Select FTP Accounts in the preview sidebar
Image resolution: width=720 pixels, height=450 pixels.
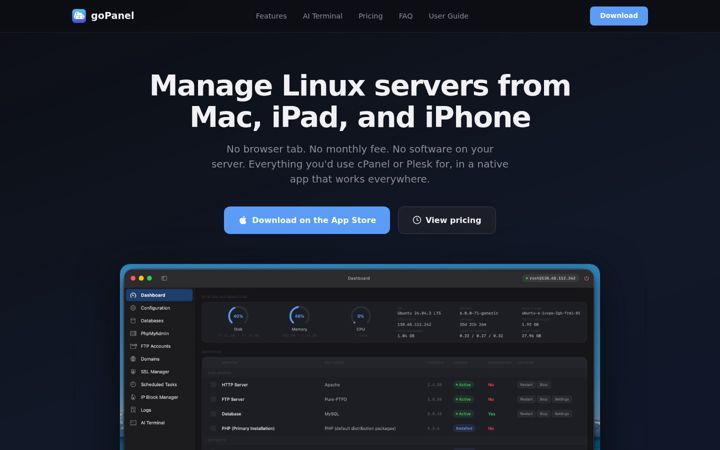coord(159,346)
